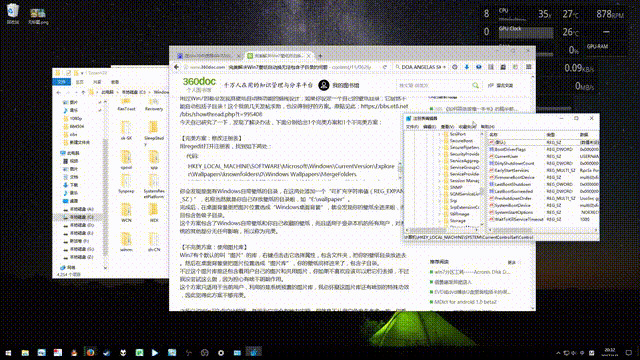Select the StillImage registry key

(460, 214)
